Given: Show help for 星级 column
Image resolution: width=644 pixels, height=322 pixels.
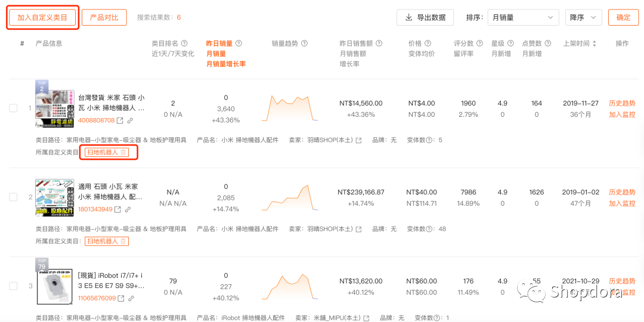Looking at the screenshot, I should tap(510, 43).
